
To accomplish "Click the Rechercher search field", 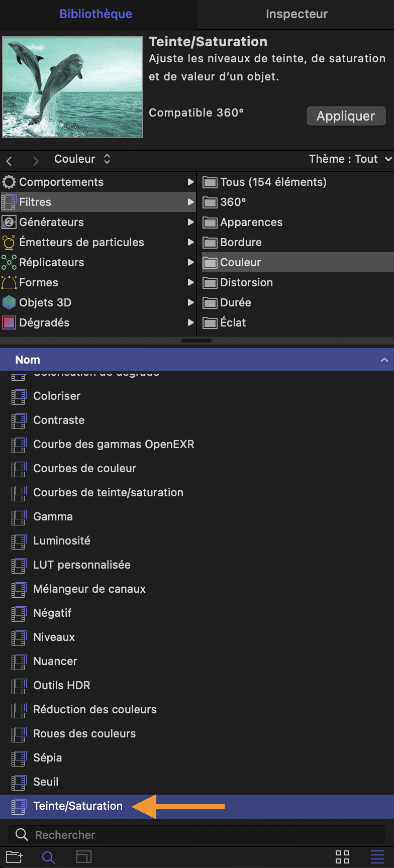I will pos(196,835).
